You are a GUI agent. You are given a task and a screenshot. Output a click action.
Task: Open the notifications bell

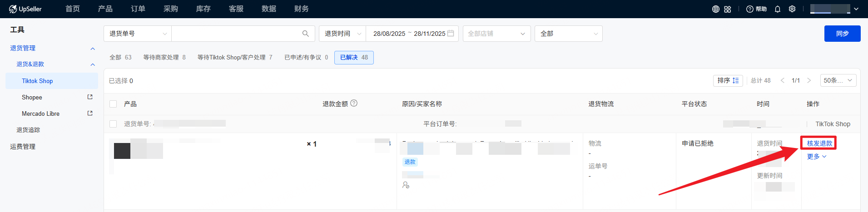777,9
